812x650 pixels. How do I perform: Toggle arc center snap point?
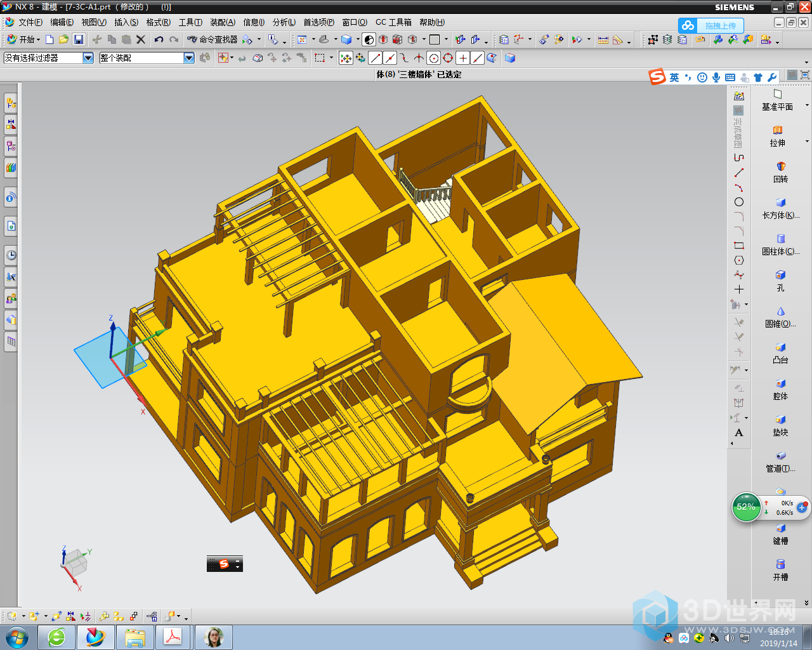tap(434, 58)
